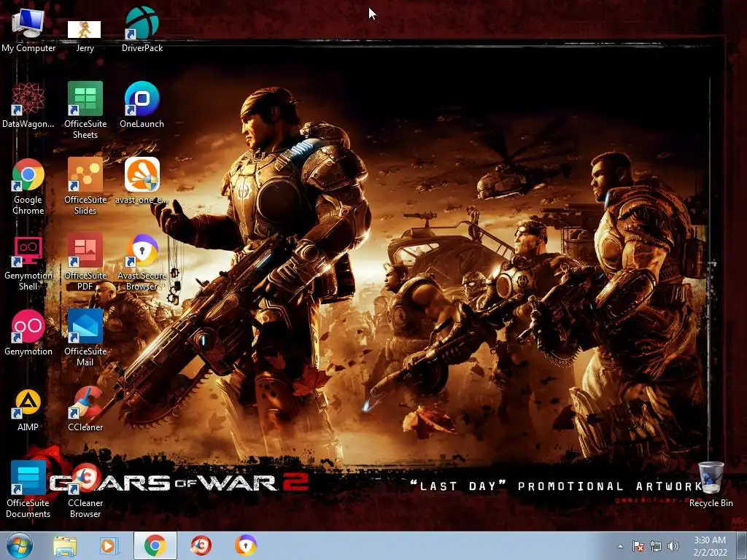Open the clock showing 3:30 AM

710,546
